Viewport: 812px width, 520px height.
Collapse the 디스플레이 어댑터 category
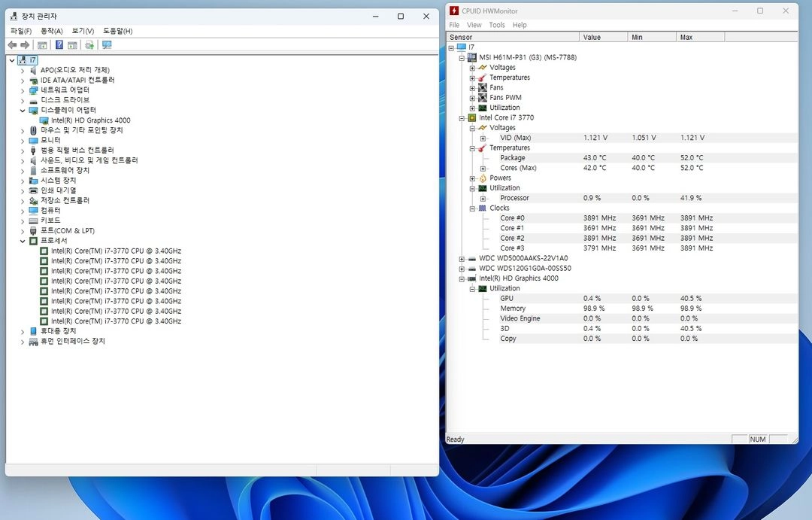pos(23,111)
